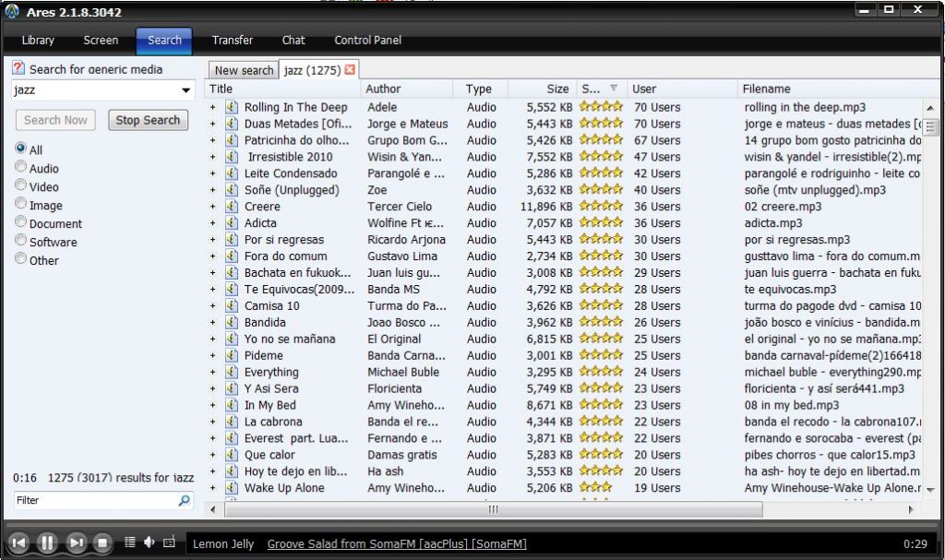
Task: Sort results by the Size column
Action: point(542,89)
